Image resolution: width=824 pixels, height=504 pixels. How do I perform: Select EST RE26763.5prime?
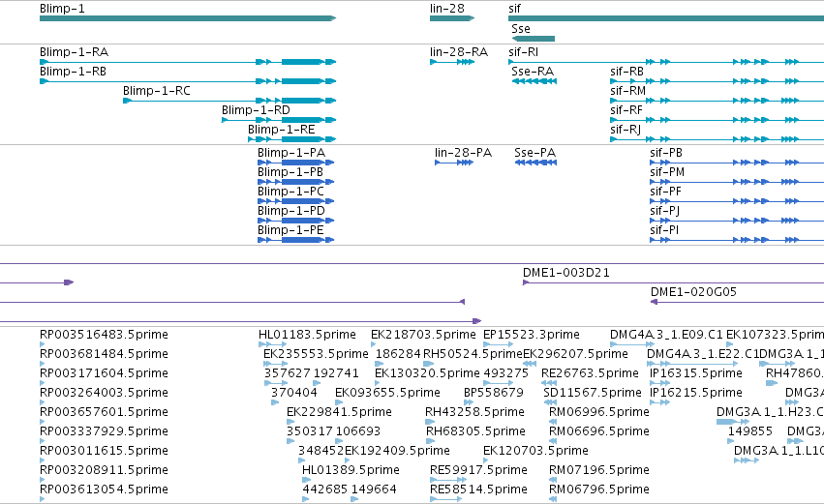(590, 373)
